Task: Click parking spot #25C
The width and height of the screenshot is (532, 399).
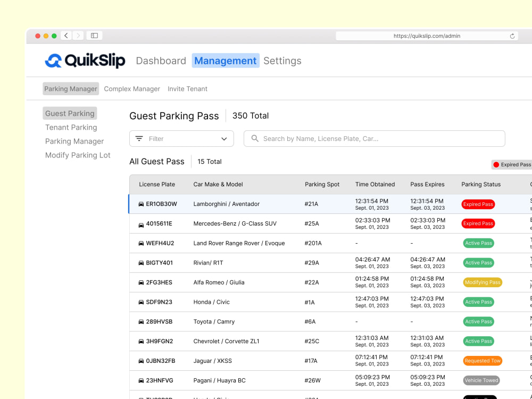Action: [x=312, y=342]
